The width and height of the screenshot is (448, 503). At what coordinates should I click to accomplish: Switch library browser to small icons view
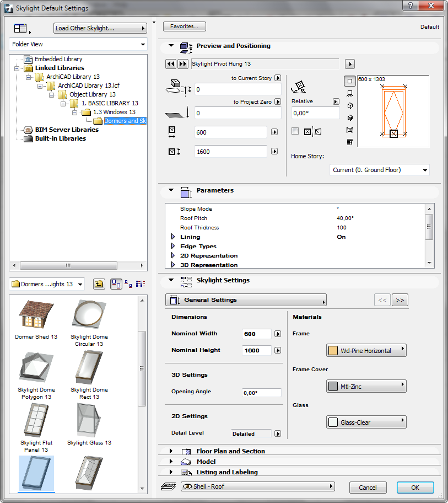128,284
